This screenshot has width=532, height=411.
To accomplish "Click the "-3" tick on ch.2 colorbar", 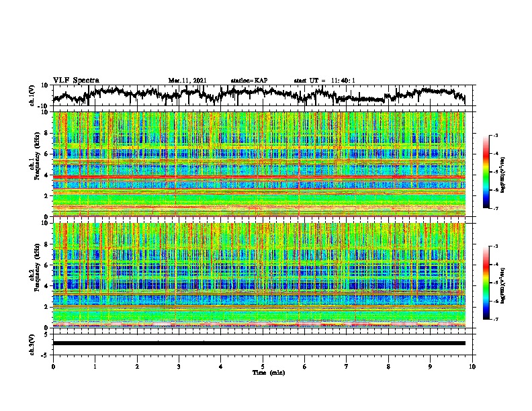I will pos(496,246).
